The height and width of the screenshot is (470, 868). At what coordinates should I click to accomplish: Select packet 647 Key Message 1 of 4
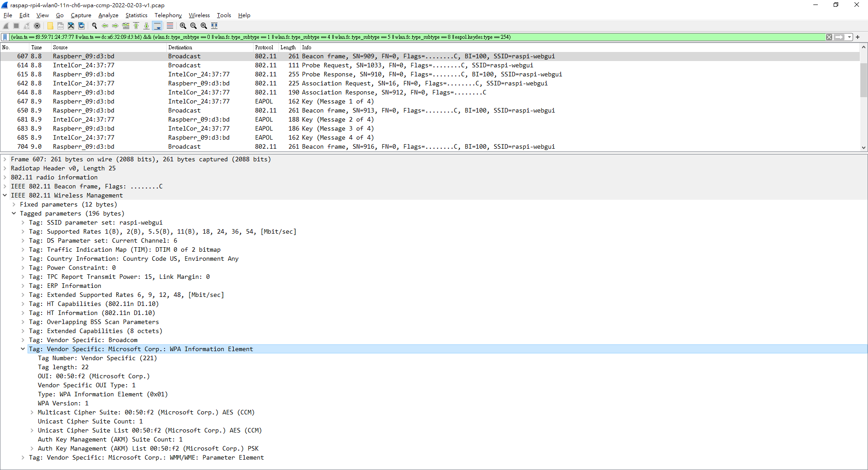point(429,101)
